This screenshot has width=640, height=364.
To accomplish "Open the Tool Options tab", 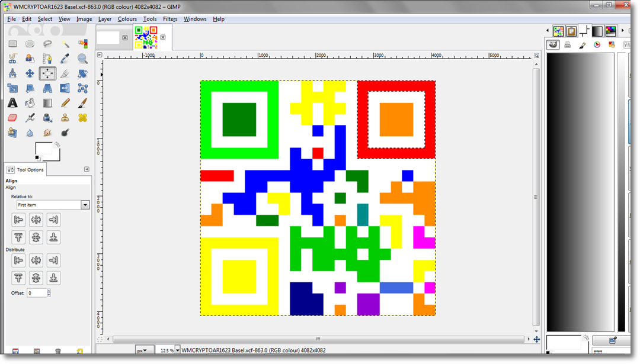I will pyautogui.click(x=25, y=169).
